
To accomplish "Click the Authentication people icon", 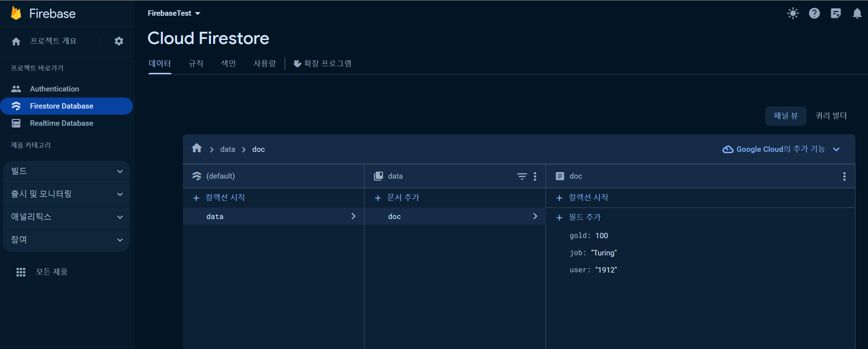I will pyautogui.click(x=16, y=89).
